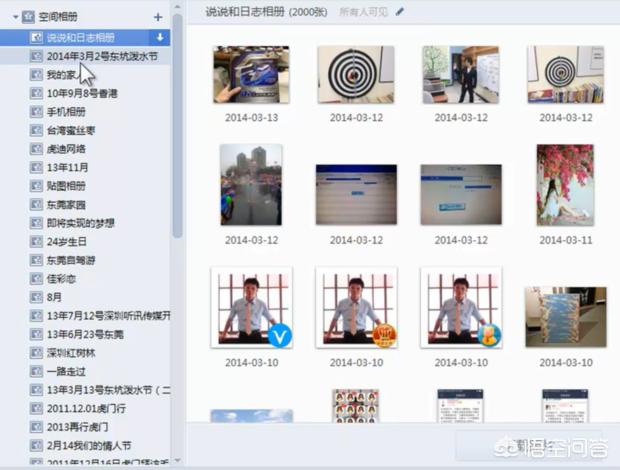The width and height of the screenshot is (620, 470).
Task: Click album icon beside 我的家
Action: coord(36,75)
